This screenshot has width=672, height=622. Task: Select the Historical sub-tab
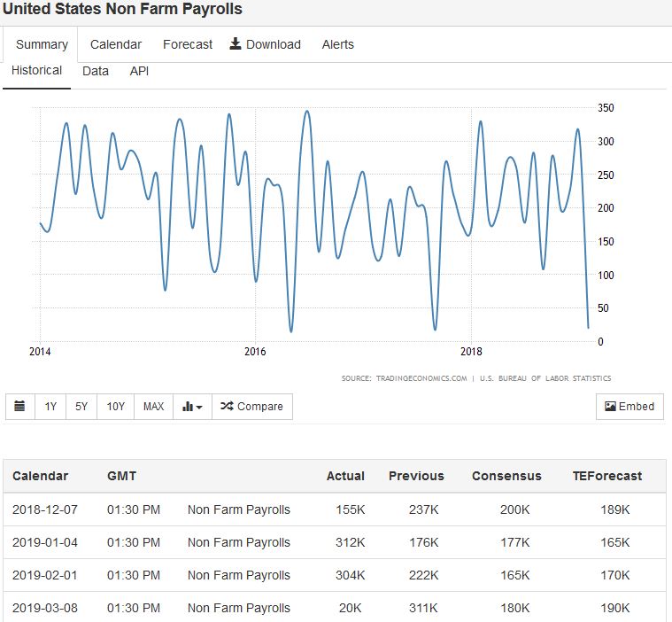coord(36,71)
